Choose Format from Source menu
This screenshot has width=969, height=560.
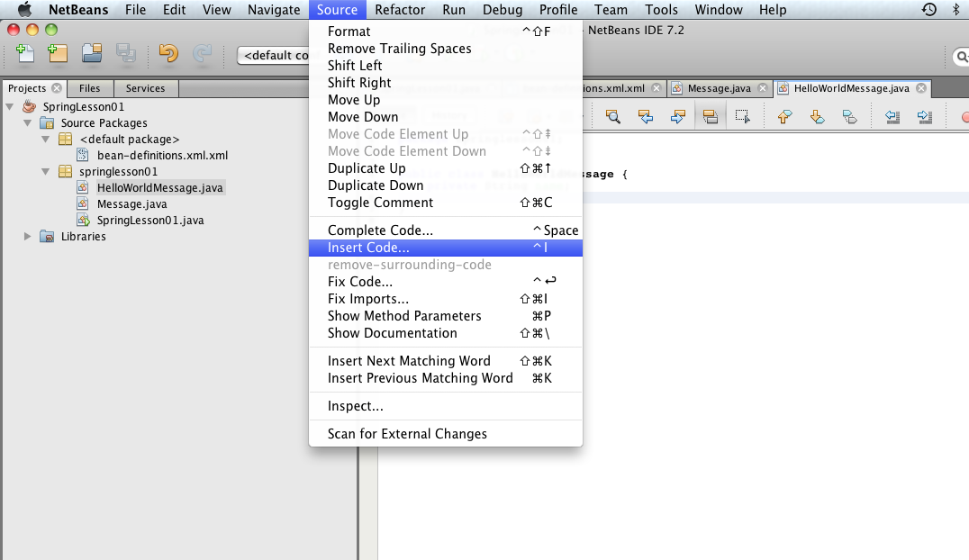446,31
